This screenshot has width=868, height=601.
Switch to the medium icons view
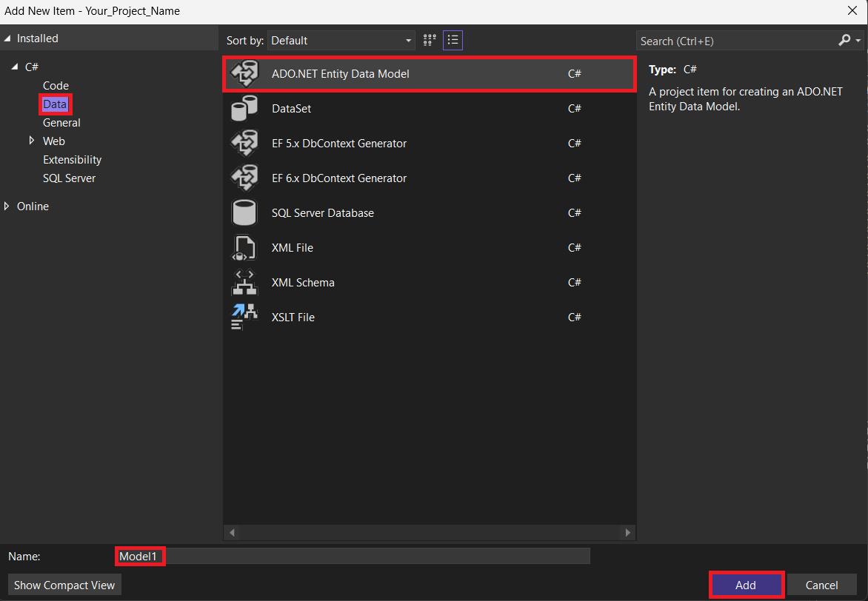pos(430,40)
